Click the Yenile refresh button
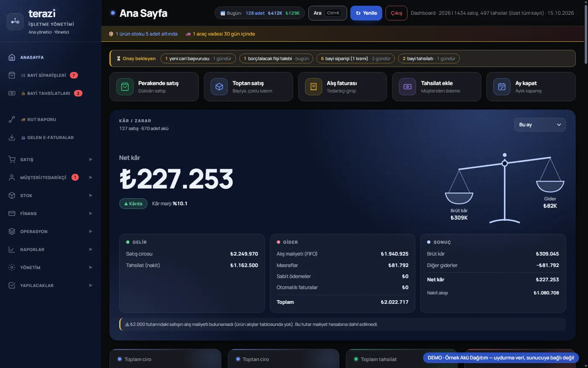 click(x=366, y=13)
